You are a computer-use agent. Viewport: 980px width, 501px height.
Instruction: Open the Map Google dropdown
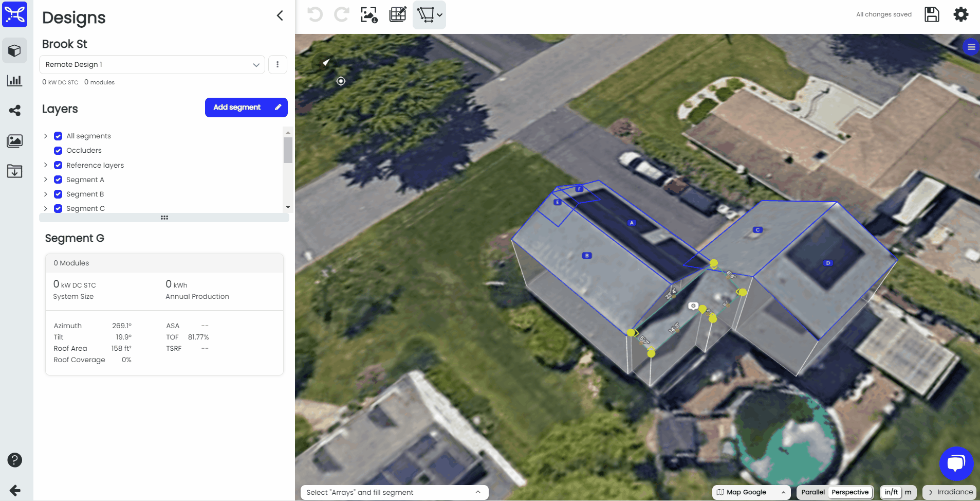751,492
